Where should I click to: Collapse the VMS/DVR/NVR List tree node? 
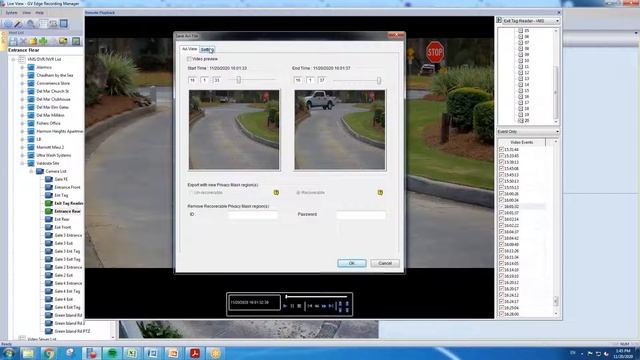coord(13,60)
